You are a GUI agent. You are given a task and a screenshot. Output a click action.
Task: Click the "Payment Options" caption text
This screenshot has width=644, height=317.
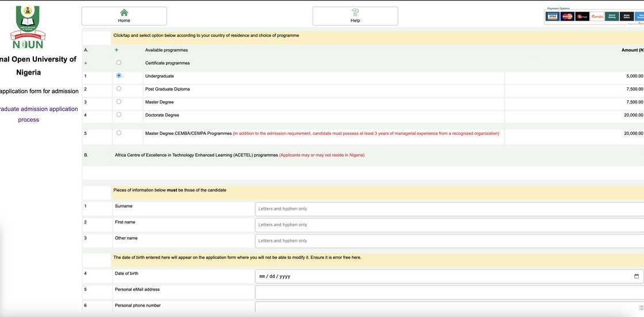pyautogui.click(x=558, y=9)
